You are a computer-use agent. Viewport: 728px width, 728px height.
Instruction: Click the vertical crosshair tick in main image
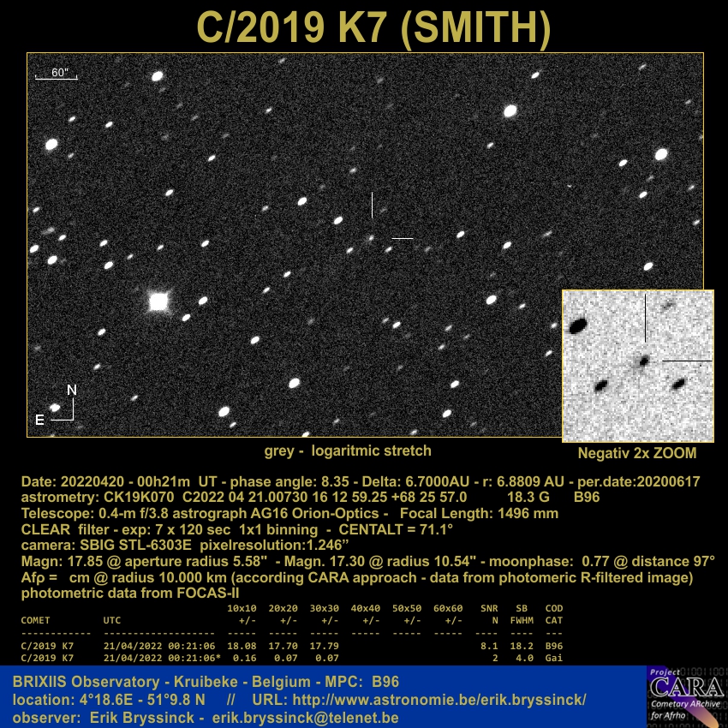coord(372,206)
